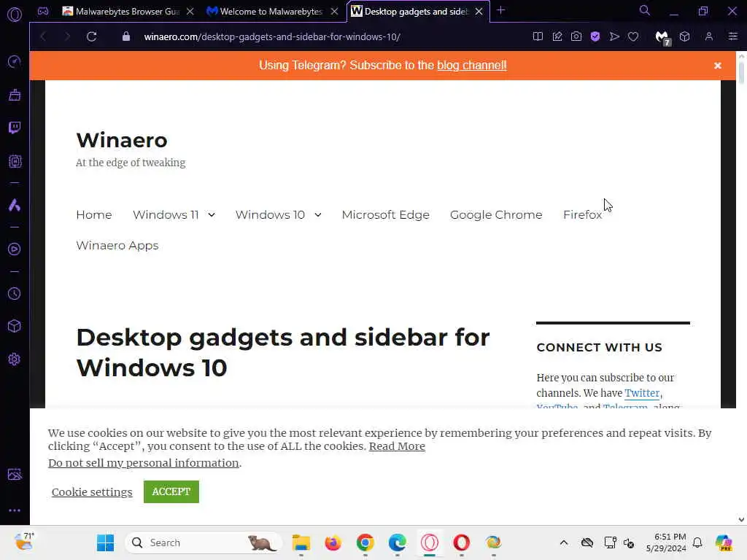Open Extensions cube icon in the sidebar
The height and width of the screenshot is (560, 747).
click(15, 326)
